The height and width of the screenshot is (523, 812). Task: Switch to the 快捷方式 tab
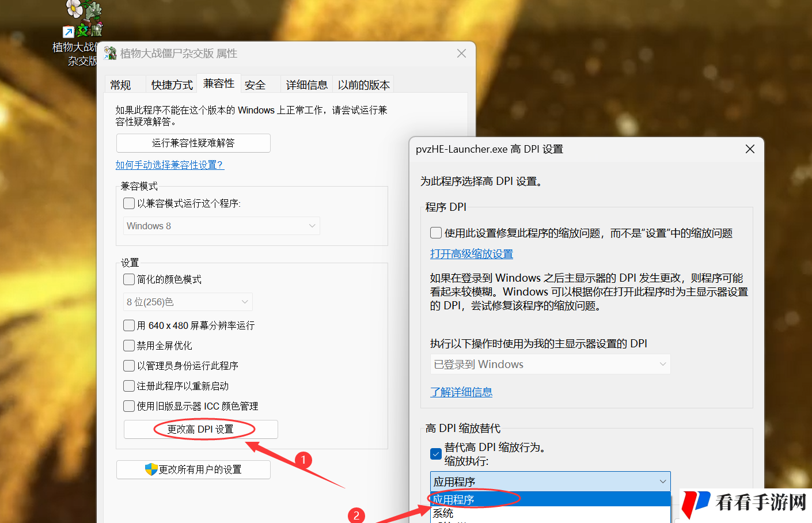(x=172, y=85)
